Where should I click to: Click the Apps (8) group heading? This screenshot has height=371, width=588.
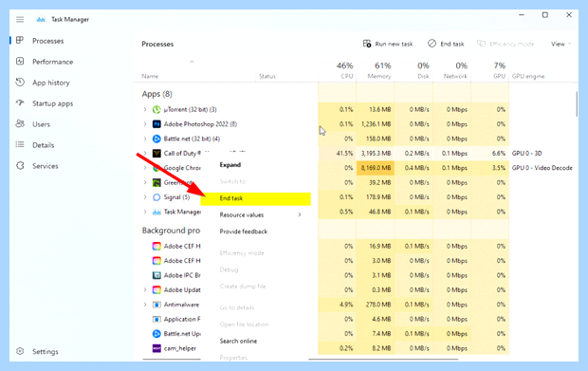pos(156,94)
